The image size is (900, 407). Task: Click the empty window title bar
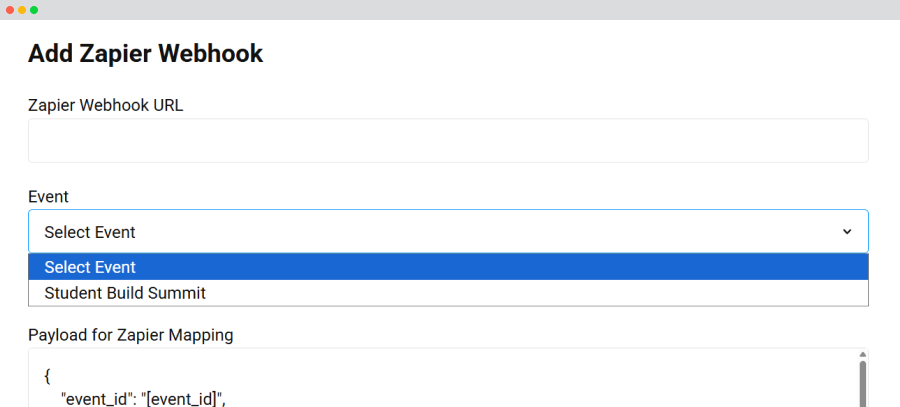pos(450,10)
